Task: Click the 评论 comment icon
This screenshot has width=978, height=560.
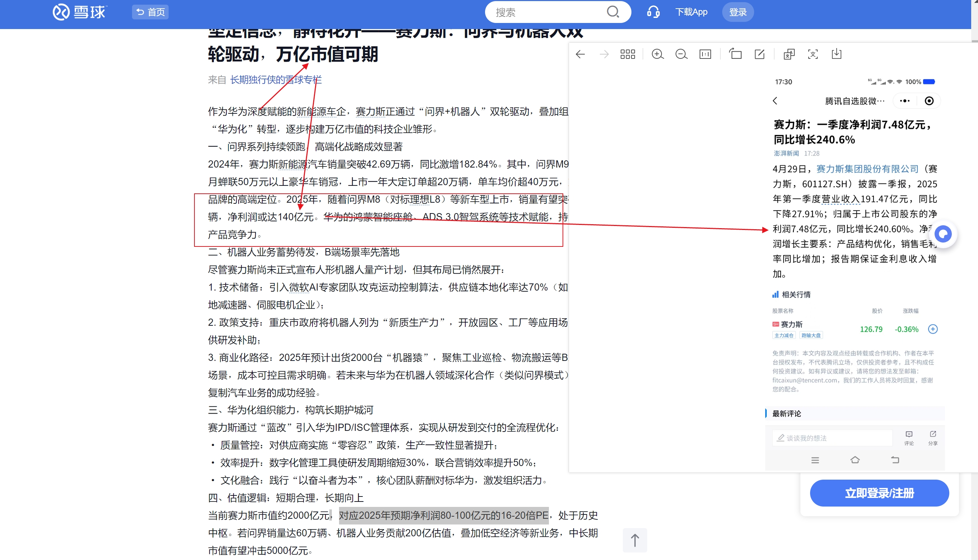Action: (x=909, y=438)
